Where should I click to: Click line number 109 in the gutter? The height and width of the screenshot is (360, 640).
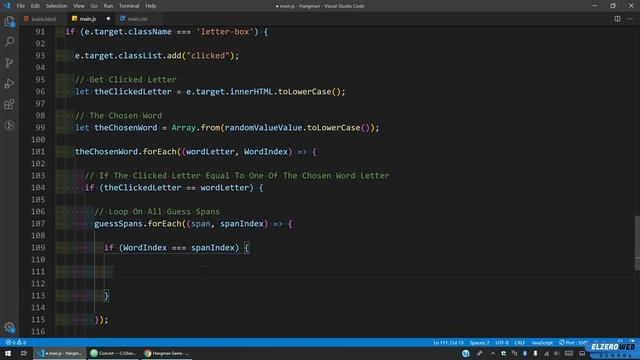coord(38,247)
